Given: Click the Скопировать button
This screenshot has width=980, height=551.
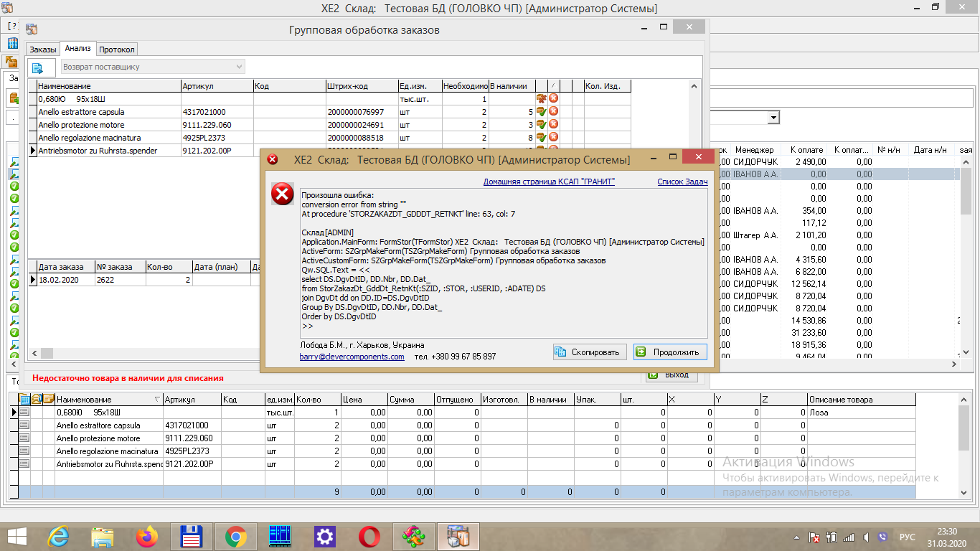Looking at the screenshot, I should pos(590,352).
